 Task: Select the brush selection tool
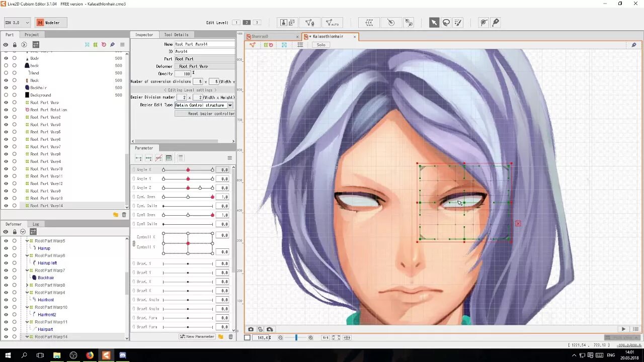[458, 23]
